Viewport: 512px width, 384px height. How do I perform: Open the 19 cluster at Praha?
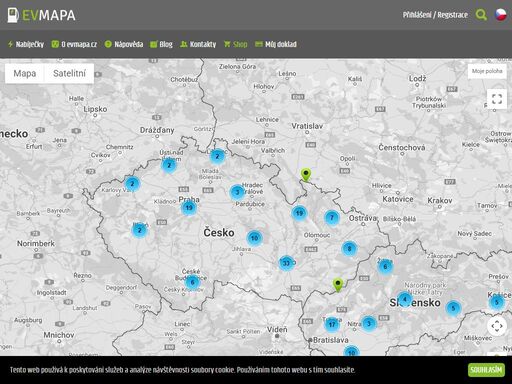tap(189, 208)
